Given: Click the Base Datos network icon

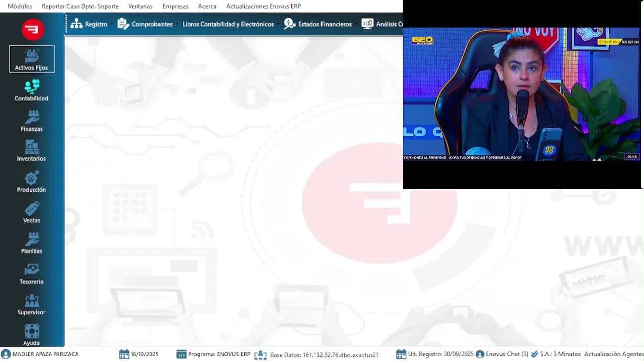Looking at the screenshot, I should [x=260, y=354].
